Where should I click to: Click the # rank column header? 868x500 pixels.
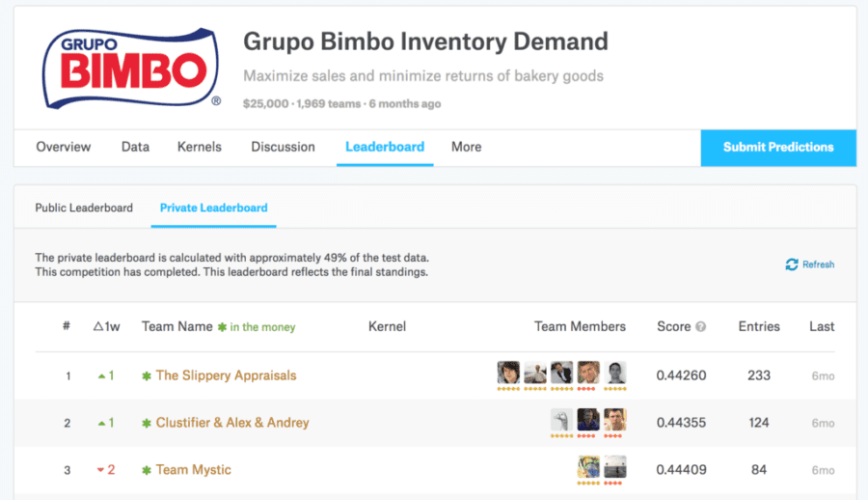click(x=67, y=326)
